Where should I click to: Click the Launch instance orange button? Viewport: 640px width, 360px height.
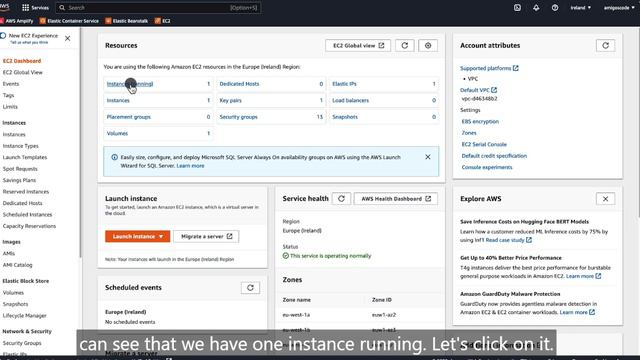[x=138, y=236]
